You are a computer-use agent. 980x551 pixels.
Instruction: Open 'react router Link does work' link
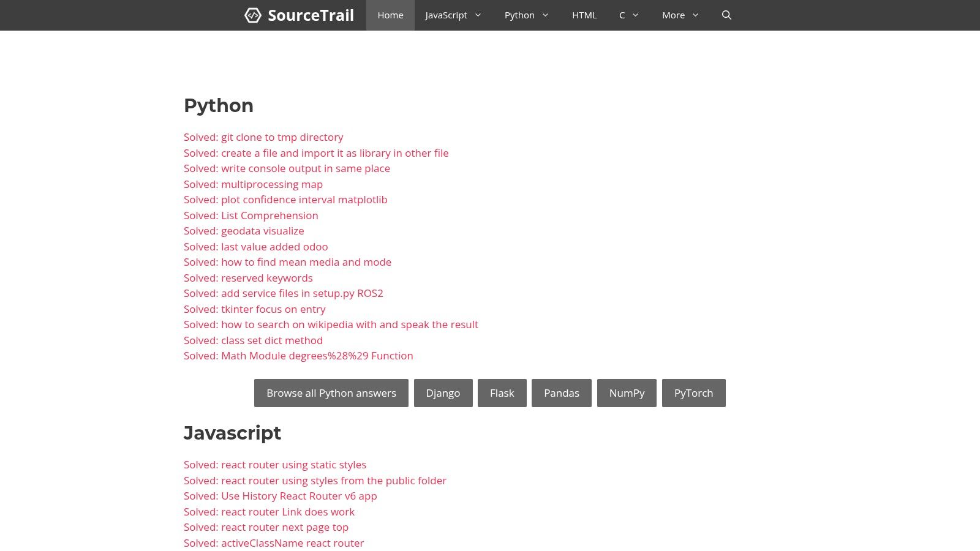click(269, 512)
